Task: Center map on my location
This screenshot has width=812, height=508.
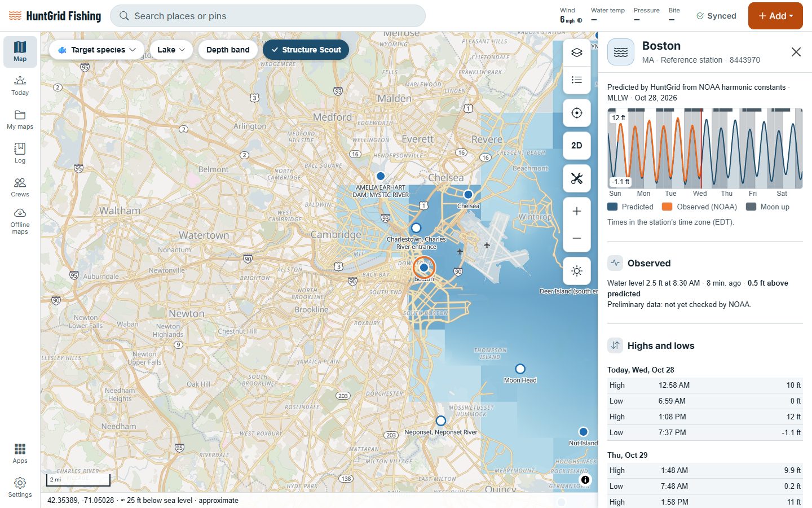Action: (x=577, y=113)
